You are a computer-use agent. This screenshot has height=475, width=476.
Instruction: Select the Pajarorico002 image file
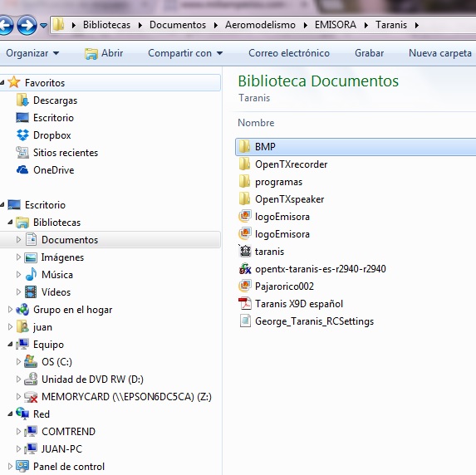tap(284, 286)
